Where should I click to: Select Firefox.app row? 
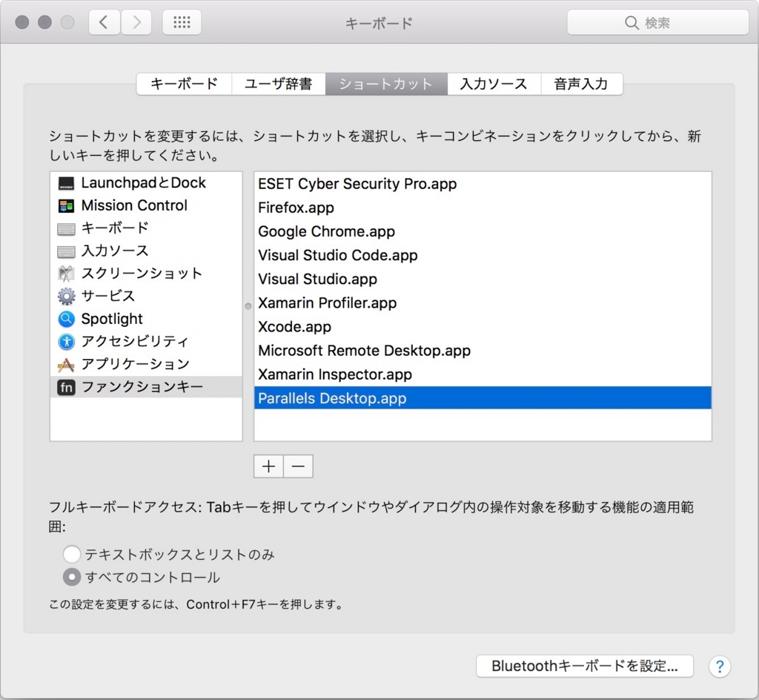pyautogui.click(x=483, y=208)
